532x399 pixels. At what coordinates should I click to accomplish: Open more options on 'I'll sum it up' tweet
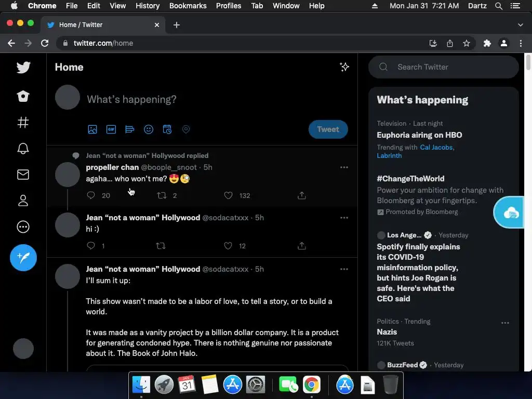click(x=344, y=269)
